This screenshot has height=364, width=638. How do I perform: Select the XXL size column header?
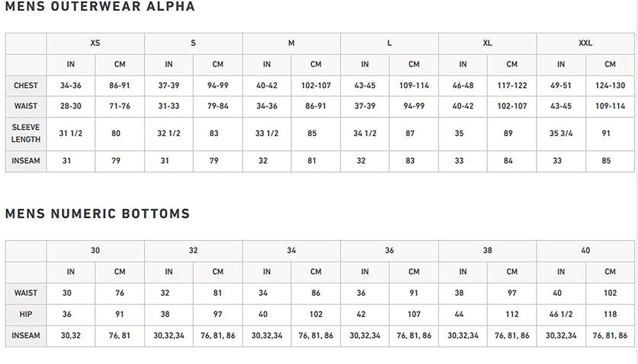[x=585, y=43]
